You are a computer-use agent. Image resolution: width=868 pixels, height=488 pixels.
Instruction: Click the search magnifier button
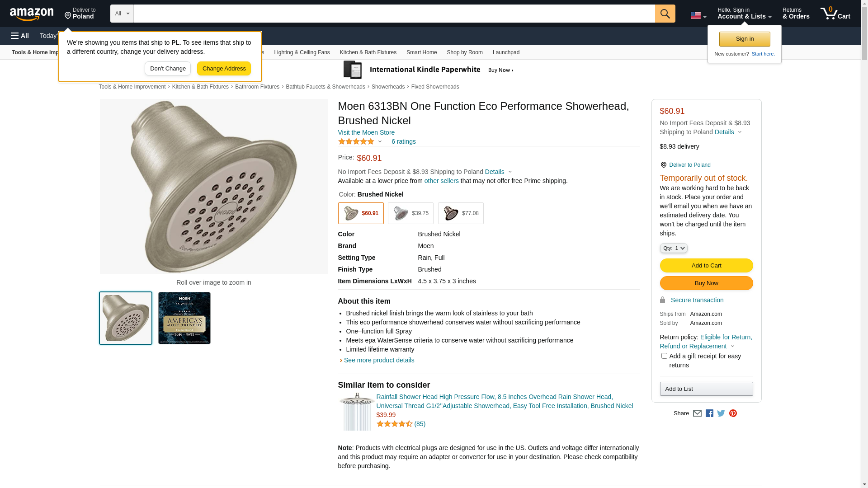pyautogui.click(x=665, y=14)
